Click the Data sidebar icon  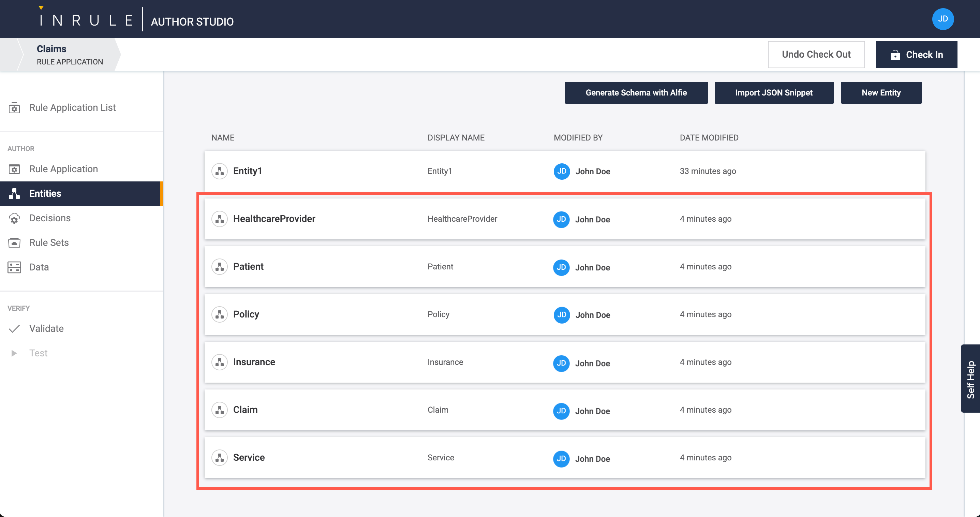click(x=14, y=267)
